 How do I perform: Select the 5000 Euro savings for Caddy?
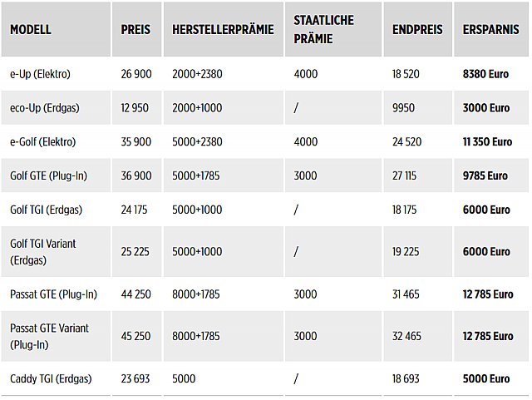tap(486, 378)
